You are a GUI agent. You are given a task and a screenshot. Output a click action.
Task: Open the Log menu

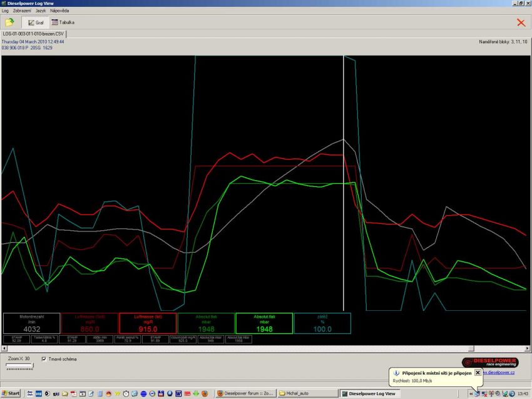coord(5,11)
